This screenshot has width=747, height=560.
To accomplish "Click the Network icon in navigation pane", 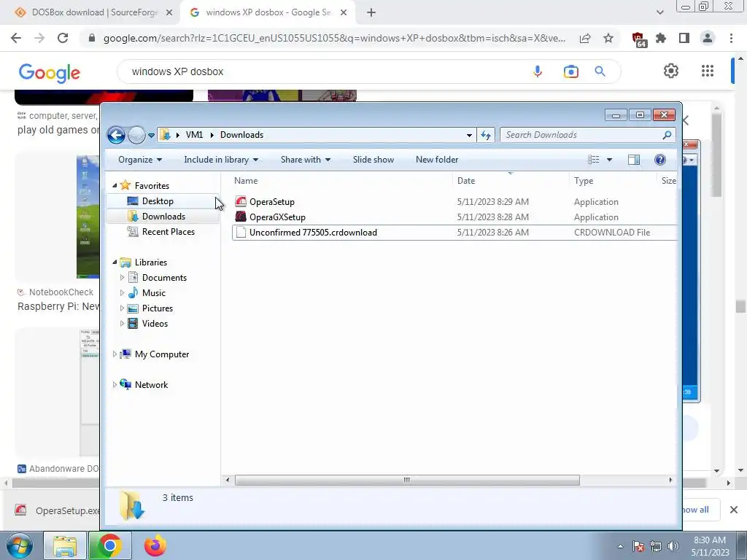I will tap(125, 384).
